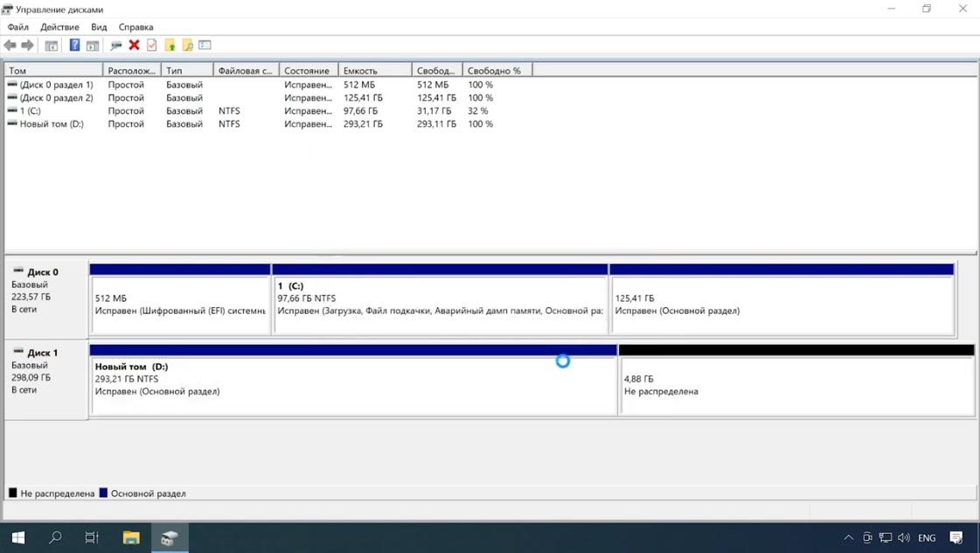
Task: Open taskbar search magnifier
Action: tap(55, 537)
